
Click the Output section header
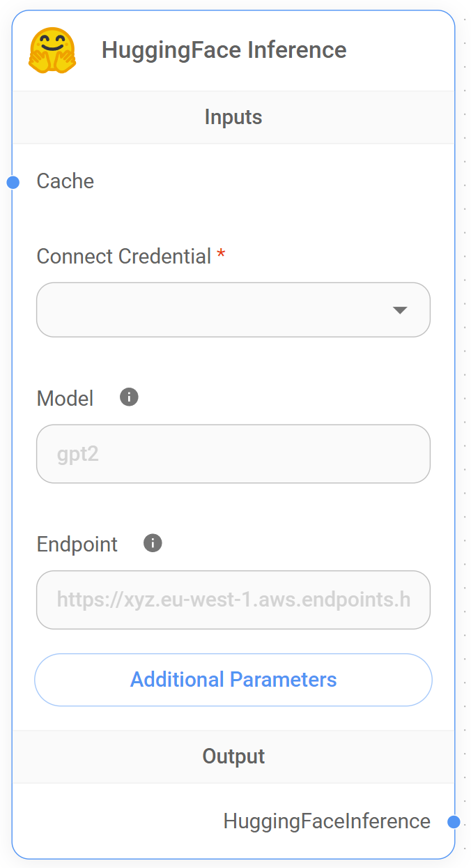point(233,756)
